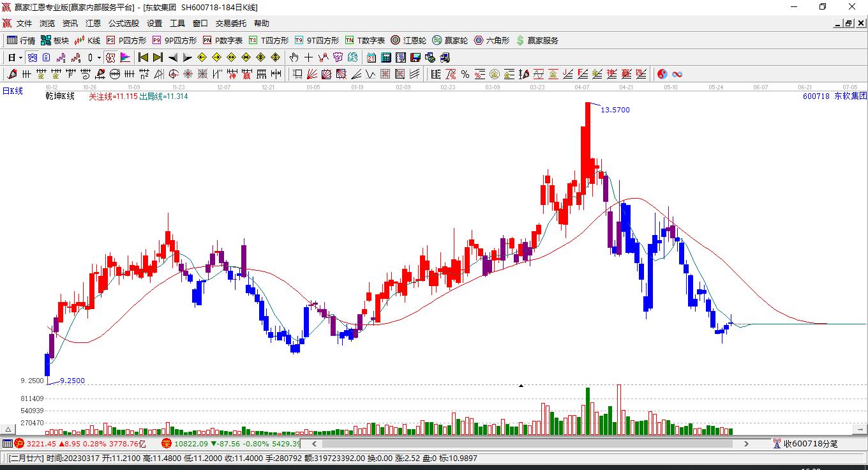Toggle the highlighted 乾坤 chart-mode button
This screenshot has width=868, height=470.
pyautogui.click(x=110, y=57)
